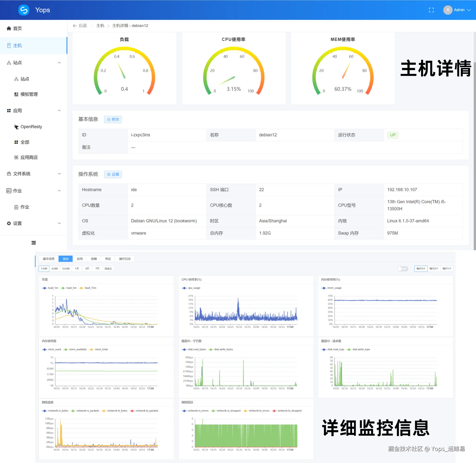476x463 pixels.
Task: Switch to the 操作日志 tab
Action: [x=125, y=259]
